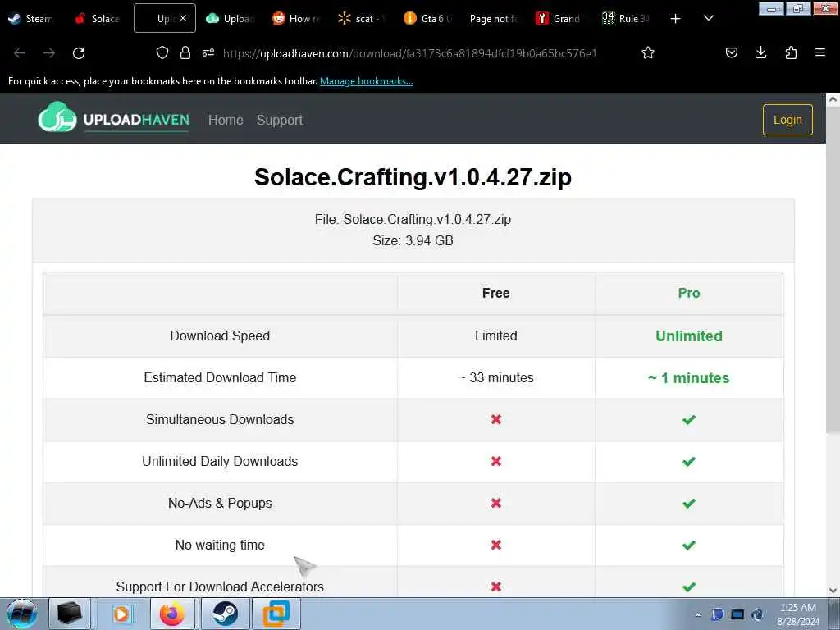Show the Downloads panel icon
Image resolution: width=840 pixels, height=630 pixels.
coord(760,52)
